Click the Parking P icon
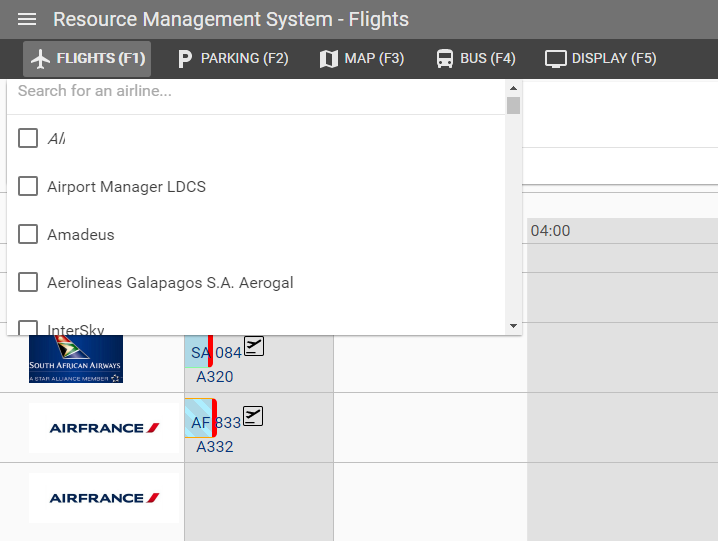This screenshot has width=718, height=541. [184, 59]
